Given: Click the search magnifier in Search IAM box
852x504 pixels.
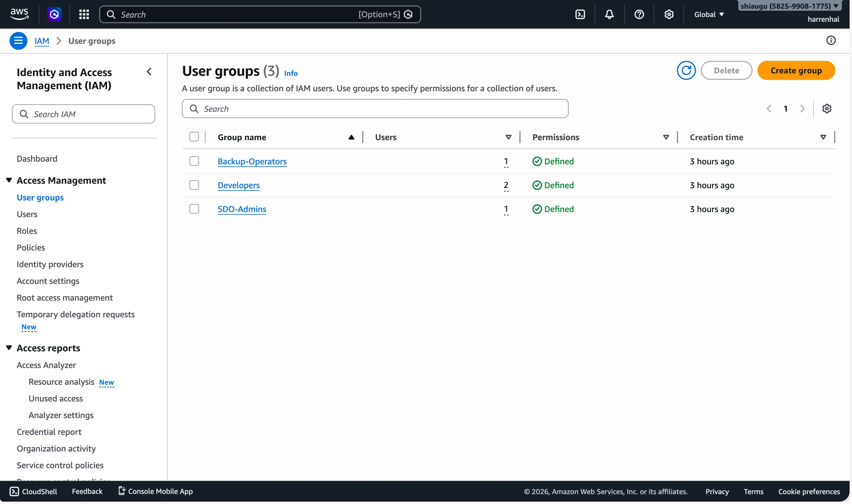Looking at the screenshot, I should [x=24, y=114].
